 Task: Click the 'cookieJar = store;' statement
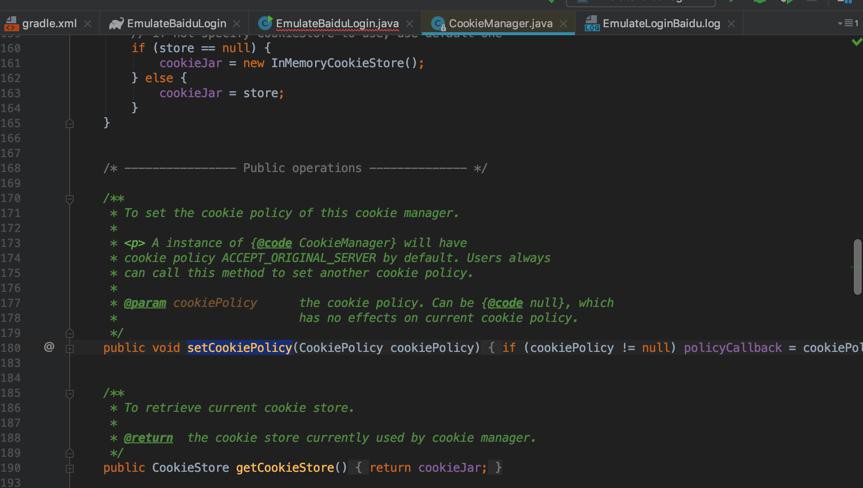pos(222,94)
